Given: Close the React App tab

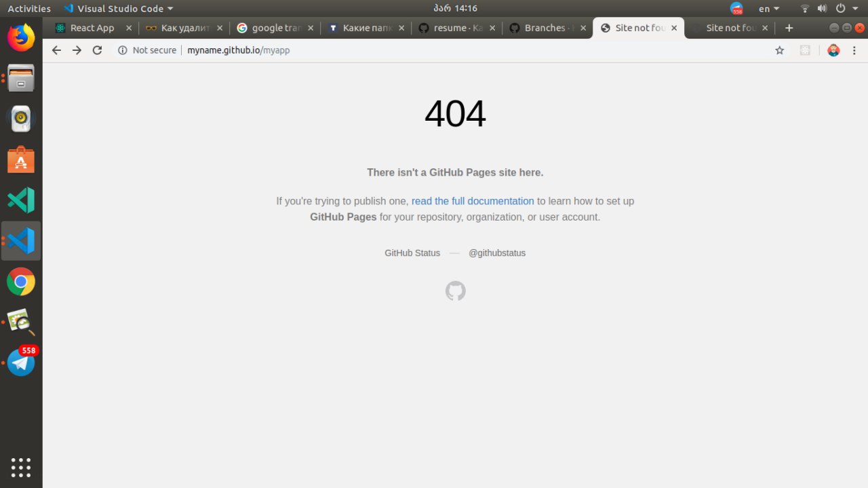Looking at the screenshot, I should pos(129,28).
